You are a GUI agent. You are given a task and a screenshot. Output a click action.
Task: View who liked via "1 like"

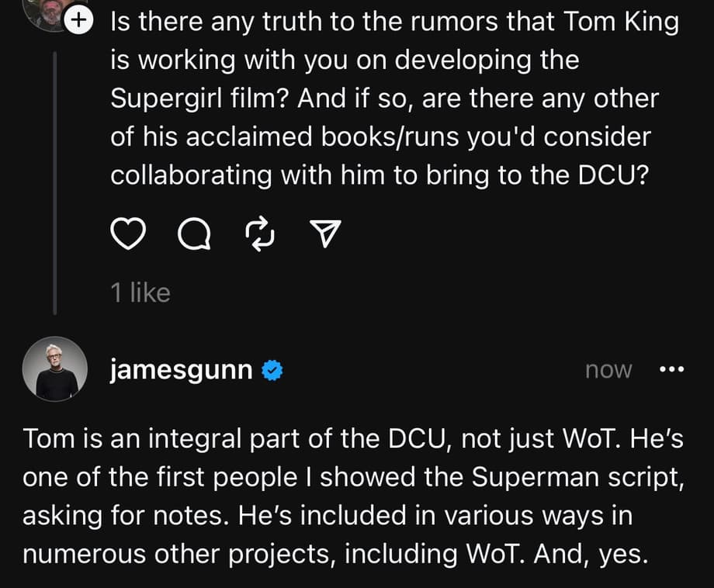[x=140, y=292]
